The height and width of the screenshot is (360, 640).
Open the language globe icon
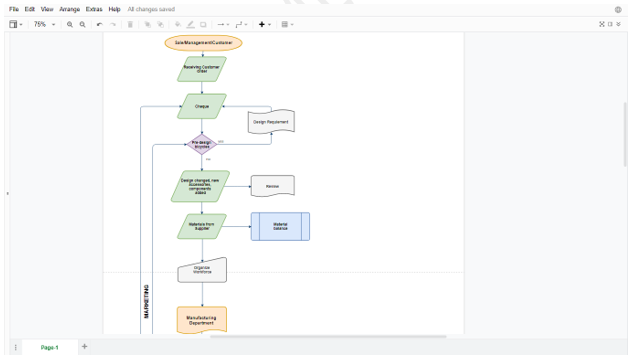[618, 9]
